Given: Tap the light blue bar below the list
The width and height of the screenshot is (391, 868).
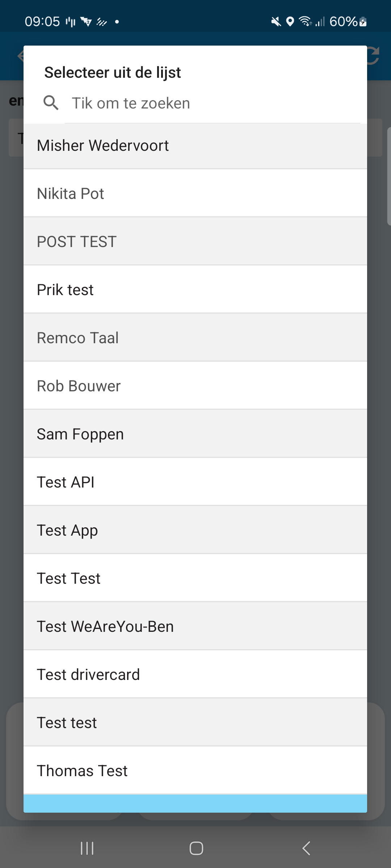Looking at the screenshot, I should [195, 804].
